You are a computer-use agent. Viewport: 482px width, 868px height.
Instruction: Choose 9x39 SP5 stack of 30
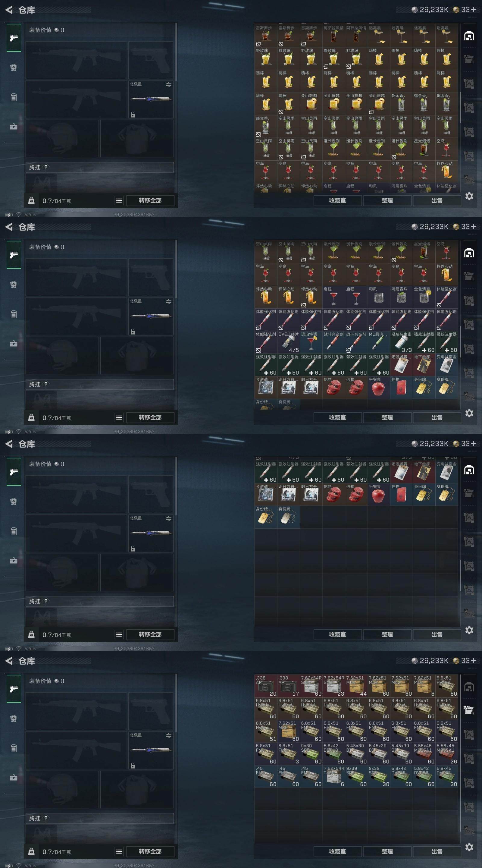click(379, 776)
